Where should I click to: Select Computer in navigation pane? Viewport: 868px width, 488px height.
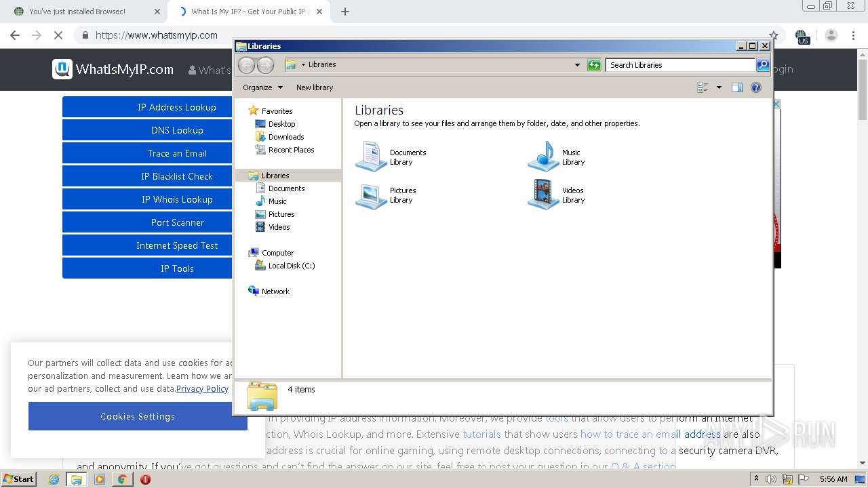[x=277, y=253]
